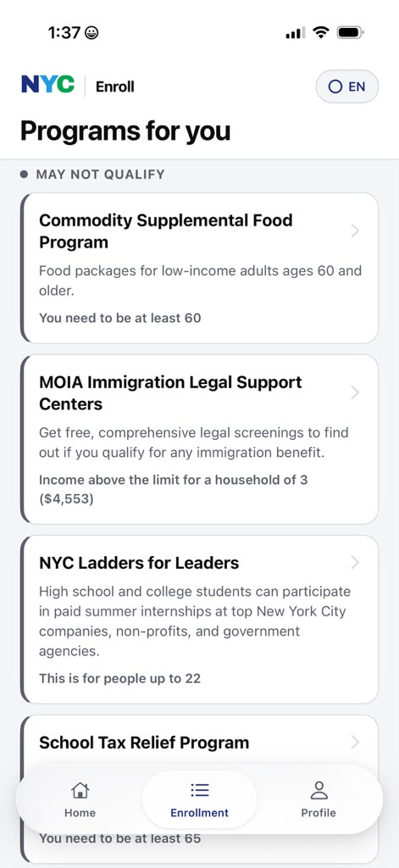
Task: Open MOIA Immigration Legal Support Centers title
Action: (170, 393)
